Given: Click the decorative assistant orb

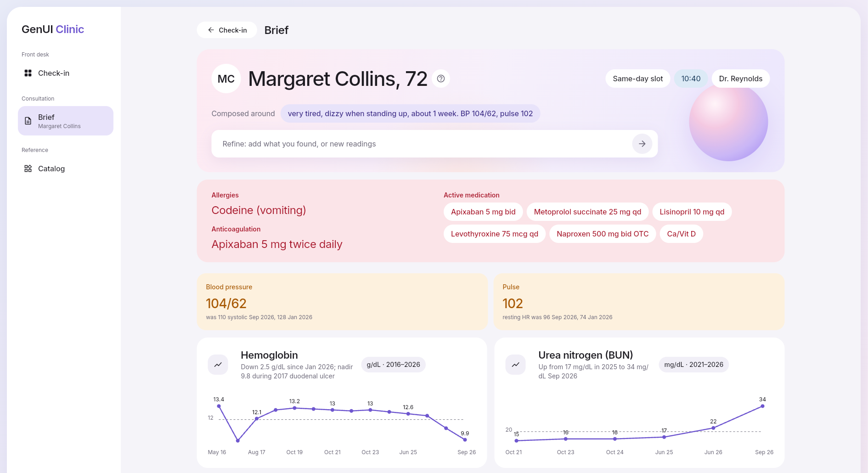Looking at the screenshot, I should click(x=728, y=122).
